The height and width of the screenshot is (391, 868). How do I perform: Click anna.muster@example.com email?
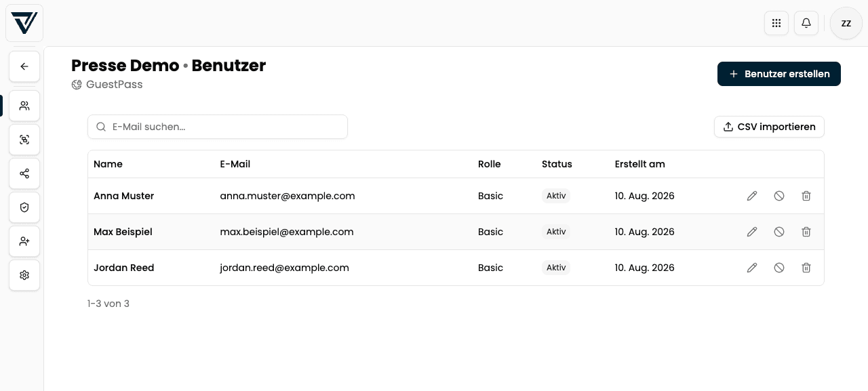[x=288, y=196]
